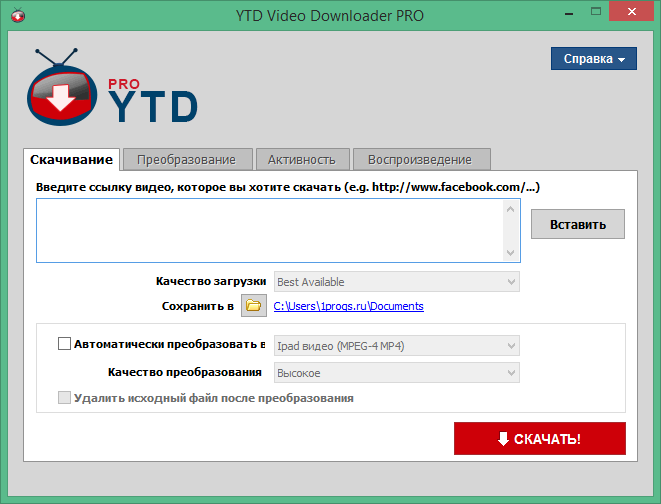Screen dimensions: 661x504
Task: Toggle Удалить исходный файл после преобразования checkbox
Action: [x=64, y=397]
